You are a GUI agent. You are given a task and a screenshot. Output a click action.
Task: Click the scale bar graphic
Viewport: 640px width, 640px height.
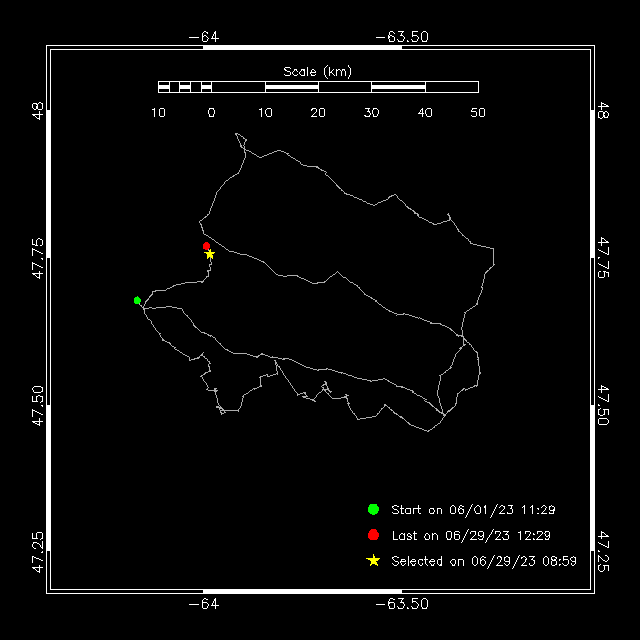click(318, 87)
